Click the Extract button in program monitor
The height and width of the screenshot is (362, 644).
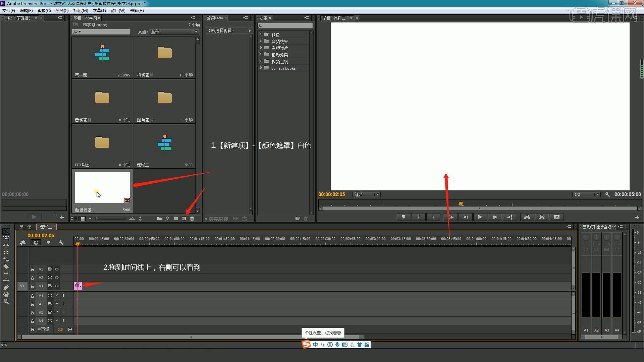(542, 217)
